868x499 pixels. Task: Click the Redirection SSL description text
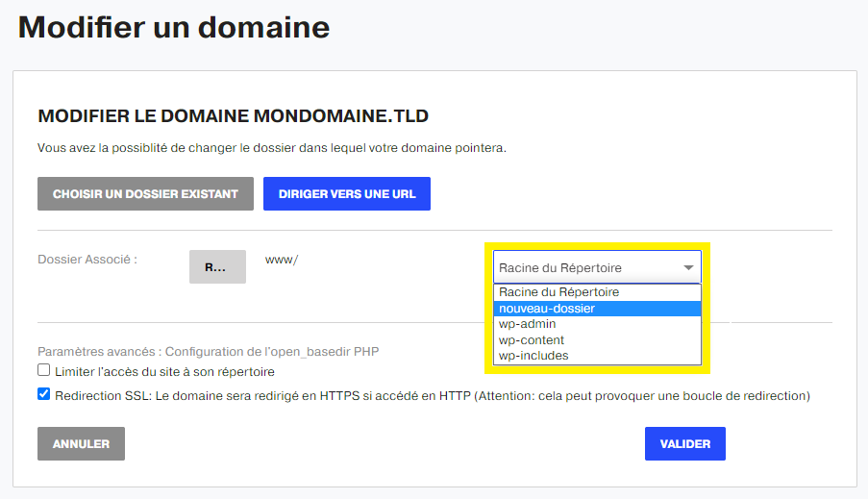point(433,396)
